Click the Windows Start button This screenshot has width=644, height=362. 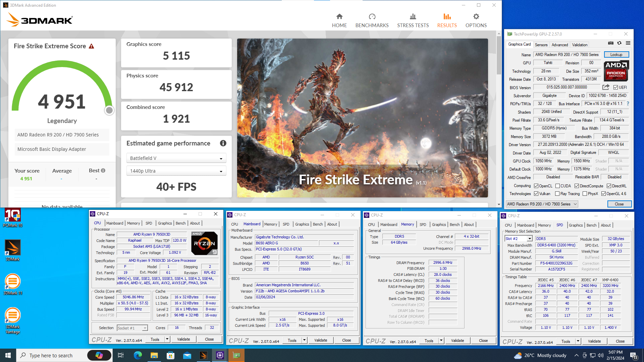8,355
